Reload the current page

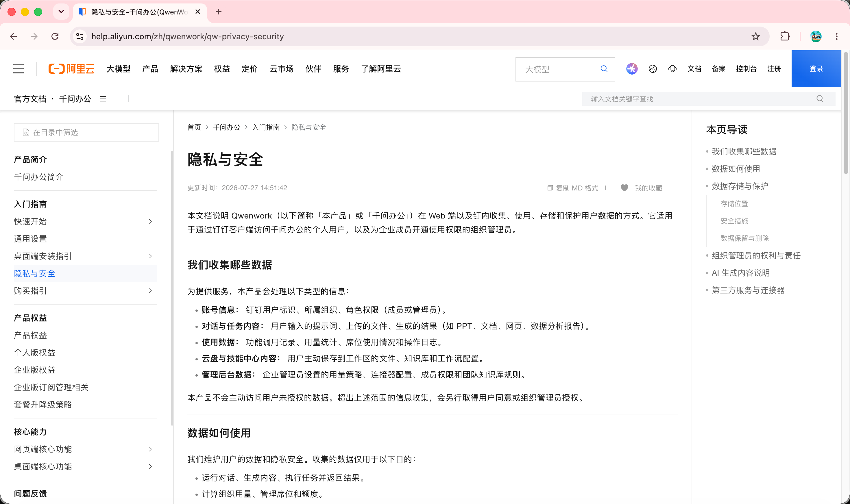click(x=55, y=36)
